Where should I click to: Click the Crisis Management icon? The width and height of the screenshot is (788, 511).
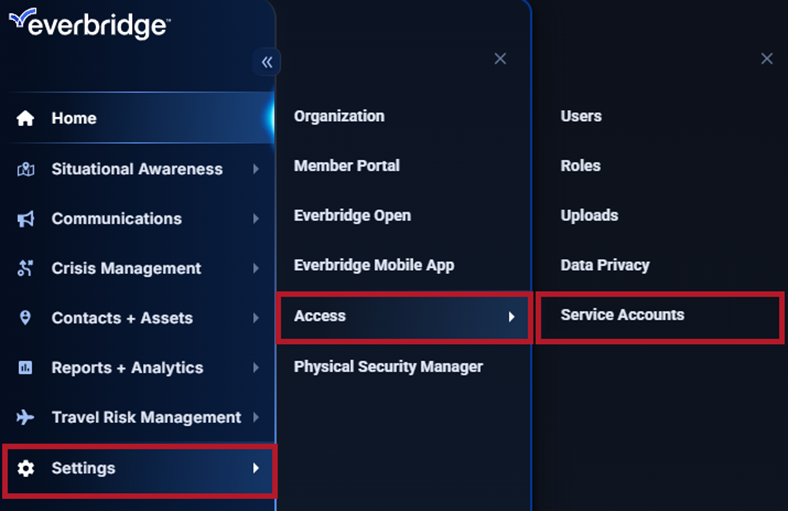[26, 268]
